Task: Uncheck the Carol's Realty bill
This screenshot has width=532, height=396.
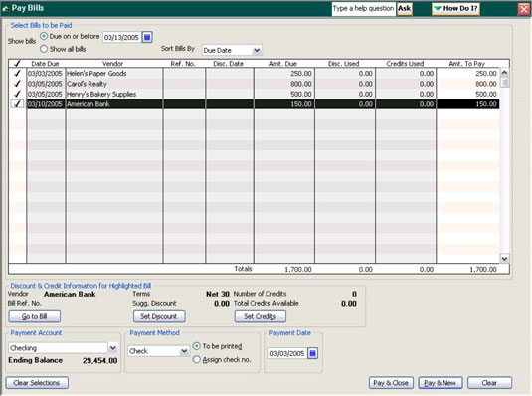Action: click(x=17, y=84)
